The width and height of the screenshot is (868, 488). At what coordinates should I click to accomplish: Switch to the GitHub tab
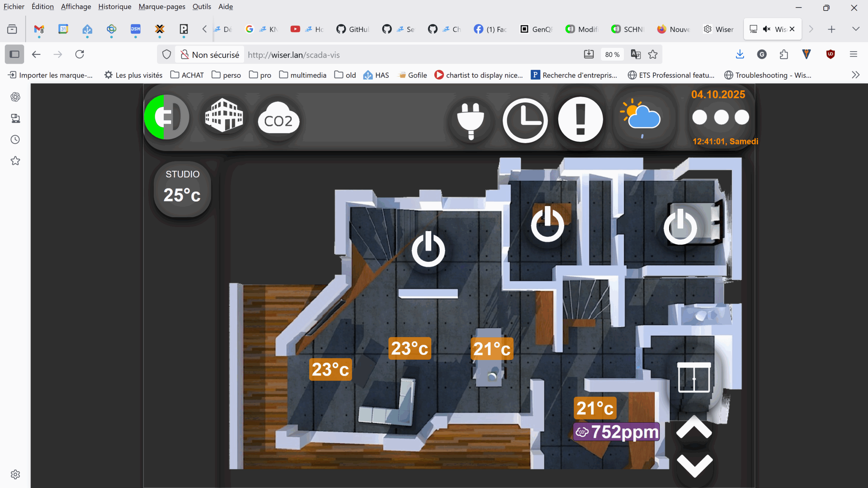tap(353, 29)
